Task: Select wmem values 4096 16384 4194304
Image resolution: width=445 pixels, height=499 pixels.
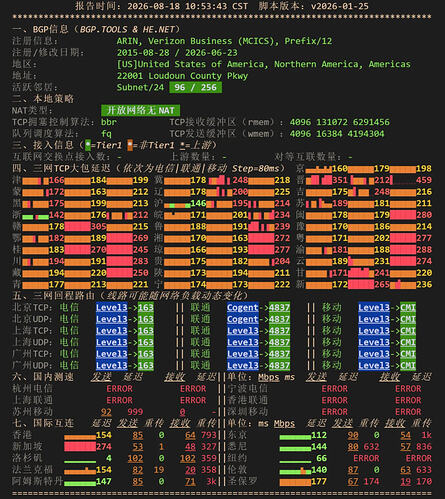Action: pyautogui.click(x=337, y=134)
